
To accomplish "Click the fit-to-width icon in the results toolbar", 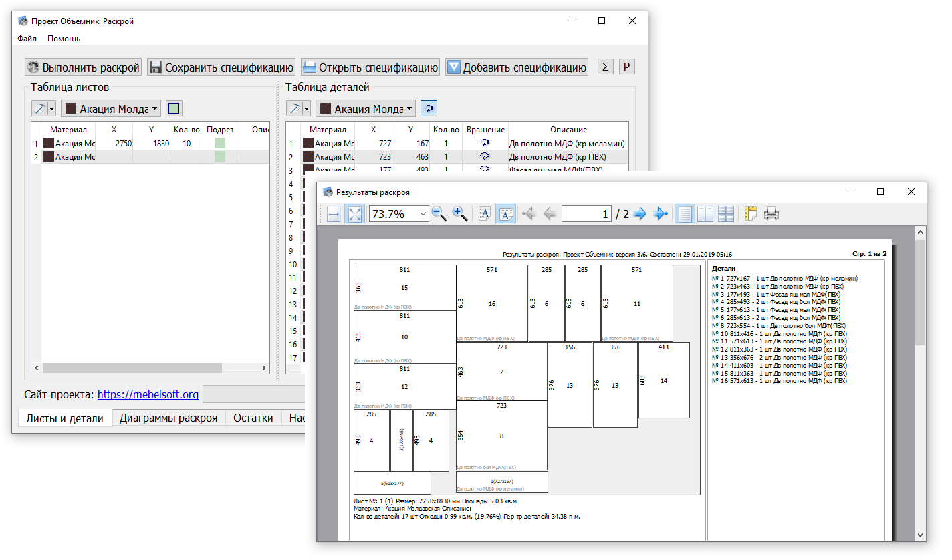I will click(x=334, y=214).
